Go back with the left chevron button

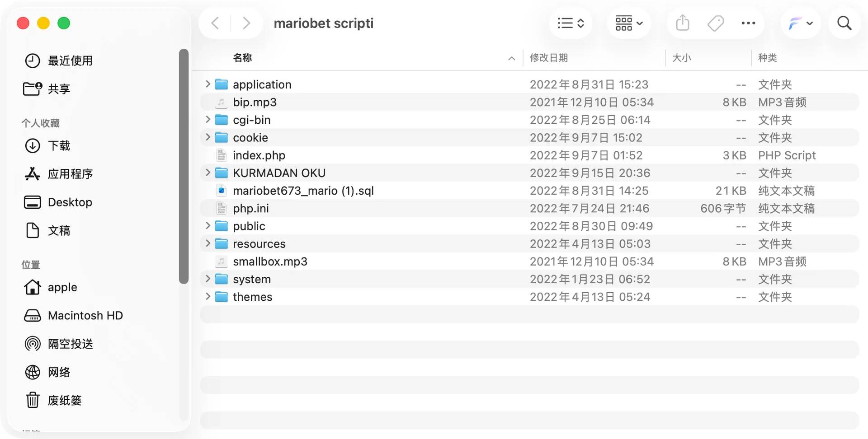(215, 23)
